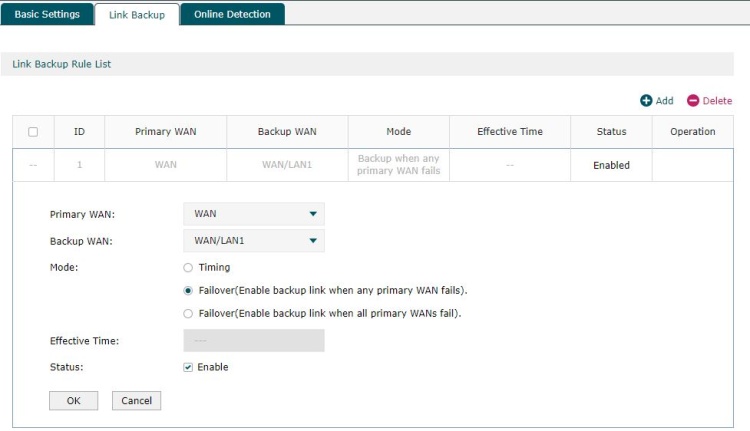Switch to the Basic Settings tab

(x=47, y=14)
